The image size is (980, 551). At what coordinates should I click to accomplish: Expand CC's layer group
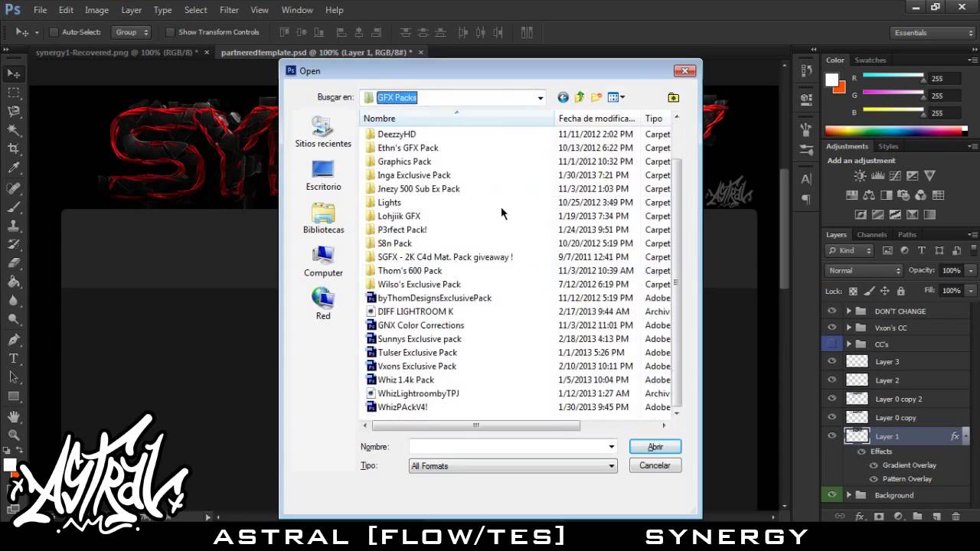pyautogui.click(x=848, y=344)
